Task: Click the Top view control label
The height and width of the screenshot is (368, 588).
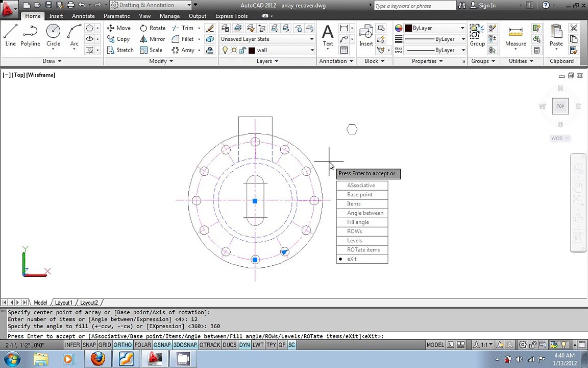Action: click(x=18, y=75)
